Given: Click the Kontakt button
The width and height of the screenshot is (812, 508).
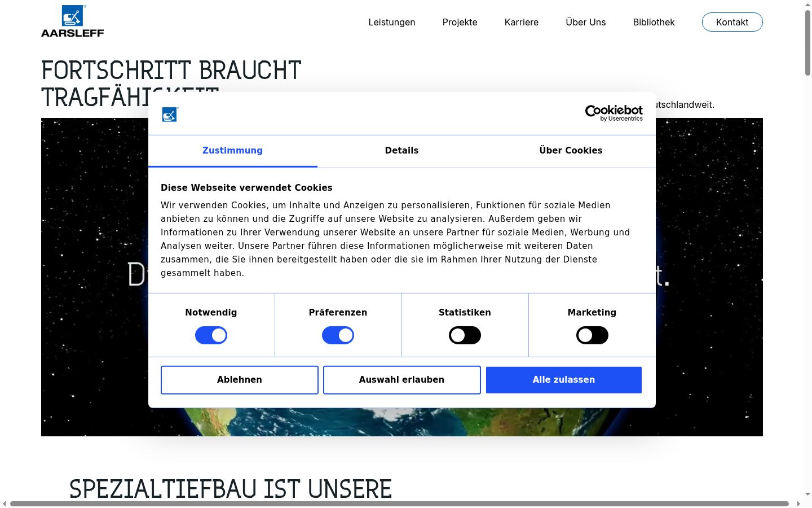Looking at the screenshot, I should pos(732,22).
